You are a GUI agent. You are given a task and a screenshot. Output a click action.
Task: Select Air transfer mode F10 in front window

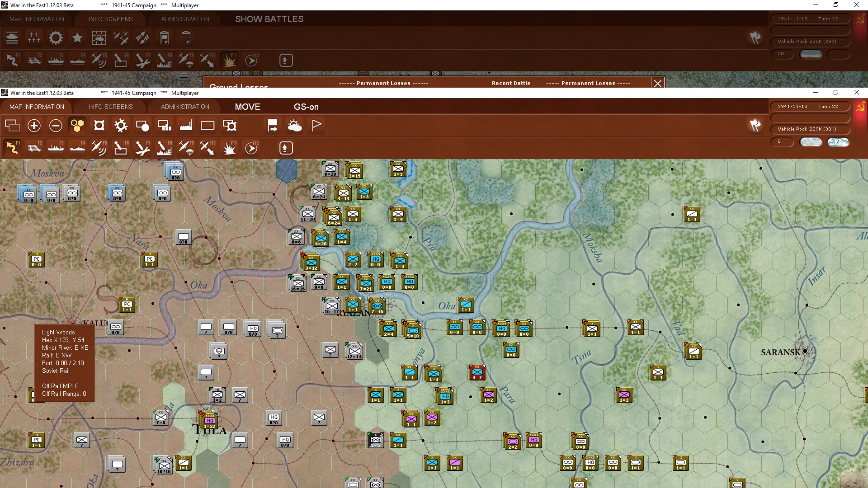tap(208, 148)
